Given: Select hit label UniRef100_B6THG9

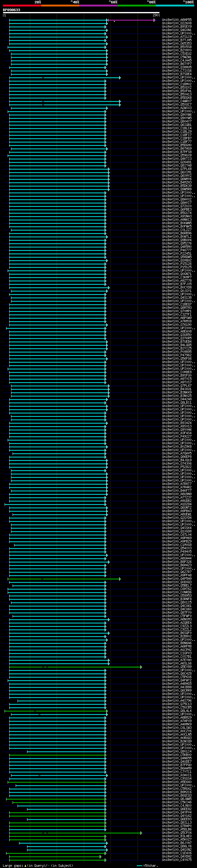Looking at the screenshot, I should click(176, 149).
